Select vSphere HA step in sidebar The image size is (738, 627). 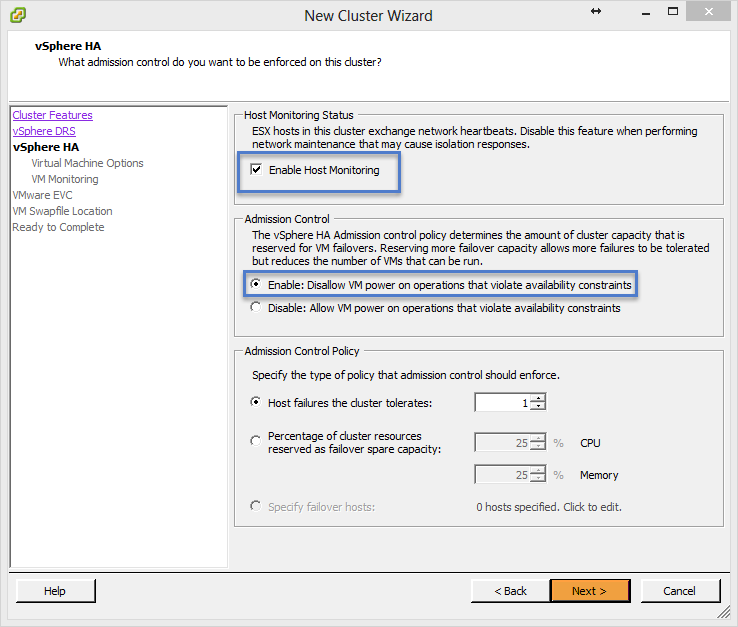coord(46,147)
